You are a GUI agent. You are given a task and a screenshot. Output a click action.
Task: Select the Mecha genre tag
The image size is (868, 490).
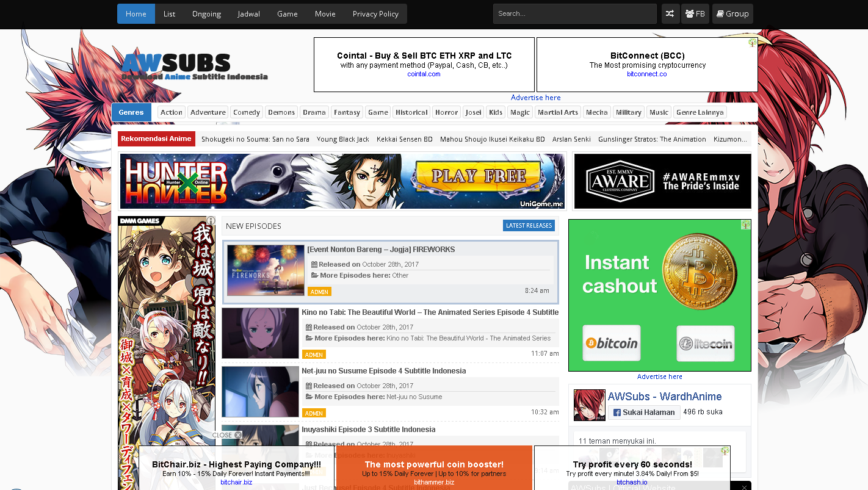596,112
